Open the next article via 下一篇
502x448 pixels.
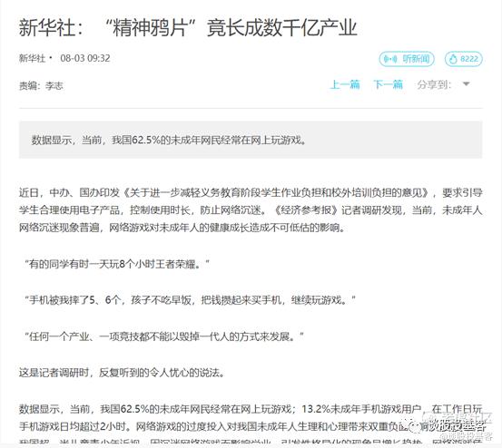coord(388,84)
